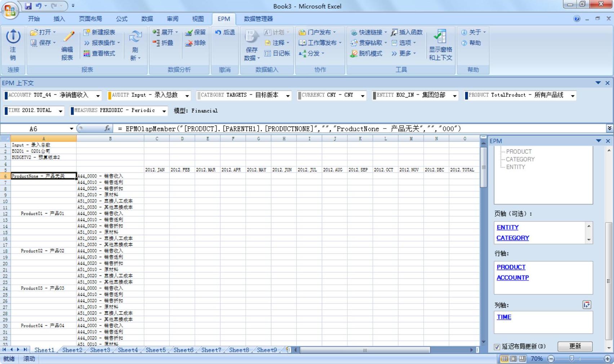
Task: Open the 视图 View ribbon tab
Action: (x=197, y=19)
